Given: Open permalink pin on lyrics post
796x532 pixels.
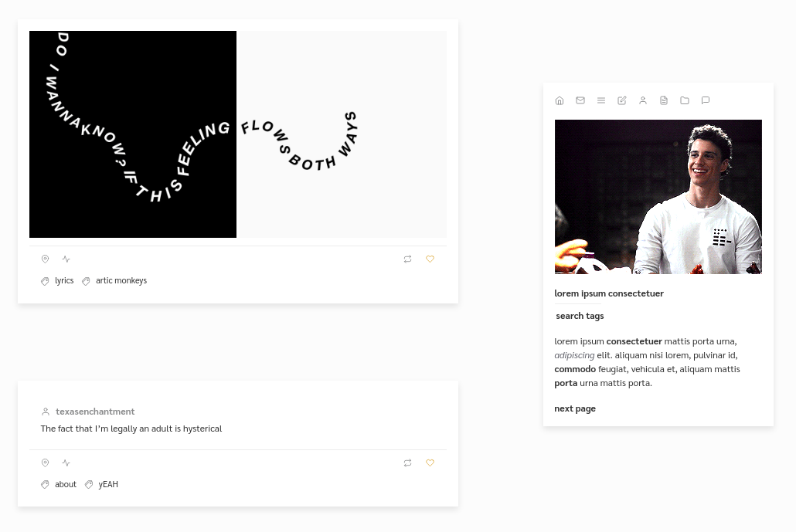Looking at the screenshot, I should 45,259.
